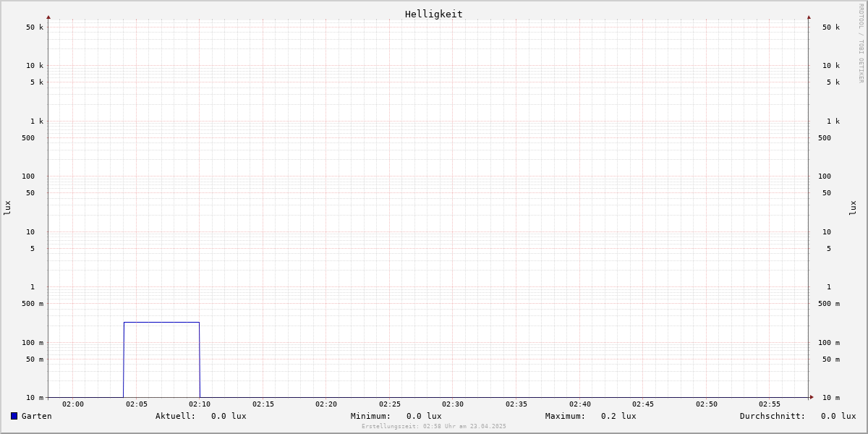Viewport: 868px width, 434px height.
Task: Click the Helligkeit chart title
Action: click(434, 14)
